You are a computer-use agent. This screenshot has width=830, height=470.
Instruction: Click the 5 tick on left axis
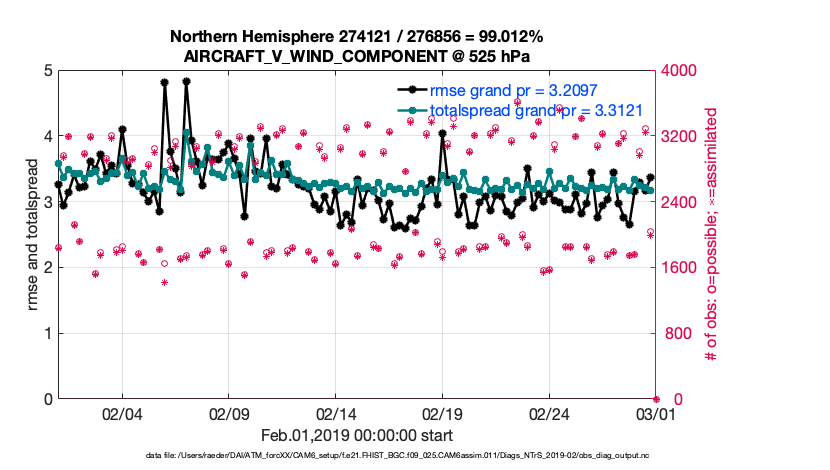pyautogui.click(x=46, y=71)
